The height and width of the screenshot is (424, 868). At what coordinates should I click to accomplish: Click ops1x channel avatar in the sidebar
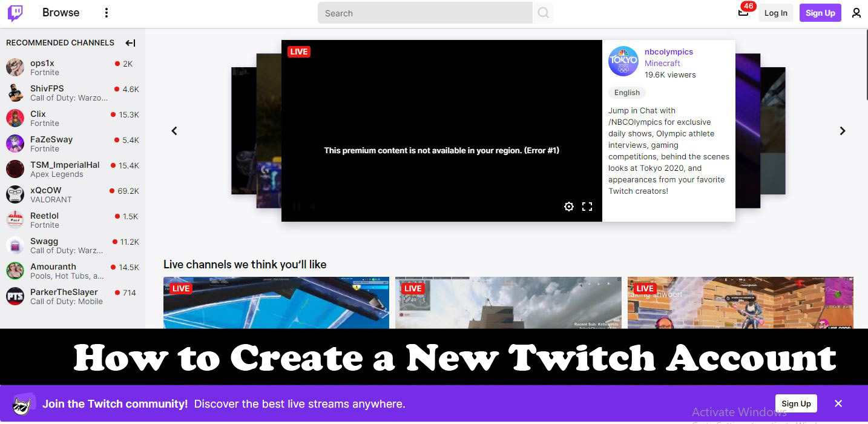(x=15, y=67)
